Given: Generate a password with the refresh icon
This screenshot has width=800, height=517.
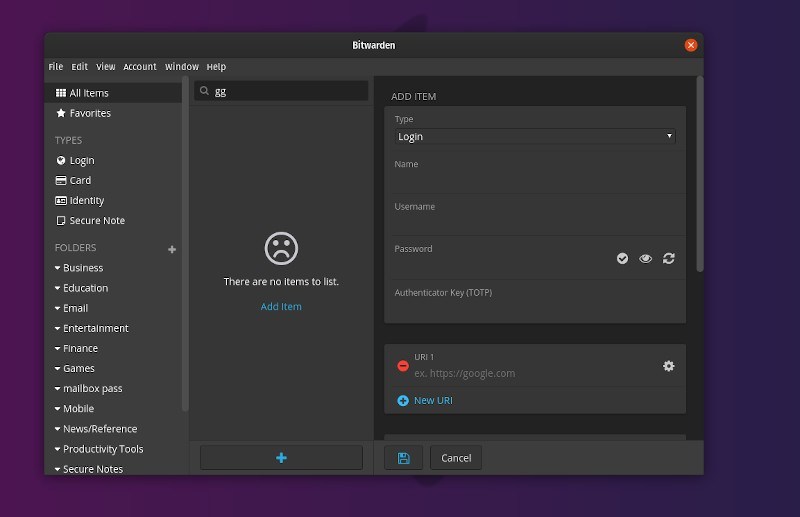Looking at the screenshot, I should pos(668,258).
